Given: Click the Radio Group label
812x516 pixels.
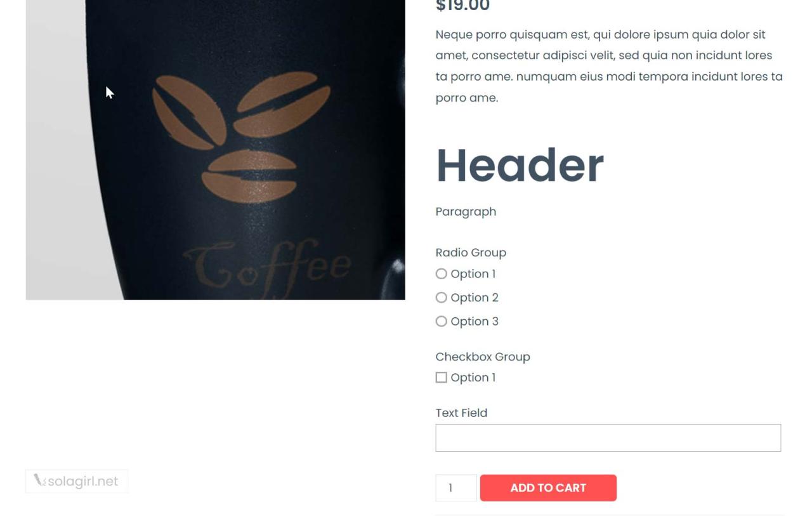Looking at the screenshot, I should [x=471, y=253].
